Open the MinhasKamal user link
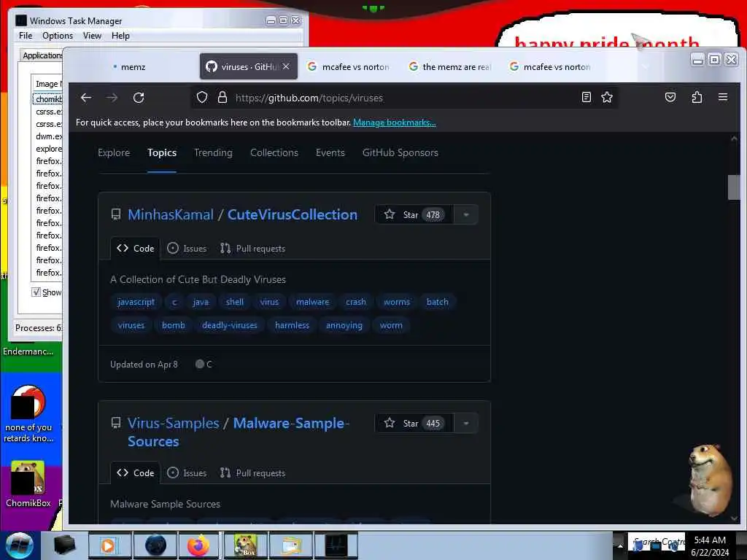This screenshot has height=560, width=747. click(x=171, y=214)
